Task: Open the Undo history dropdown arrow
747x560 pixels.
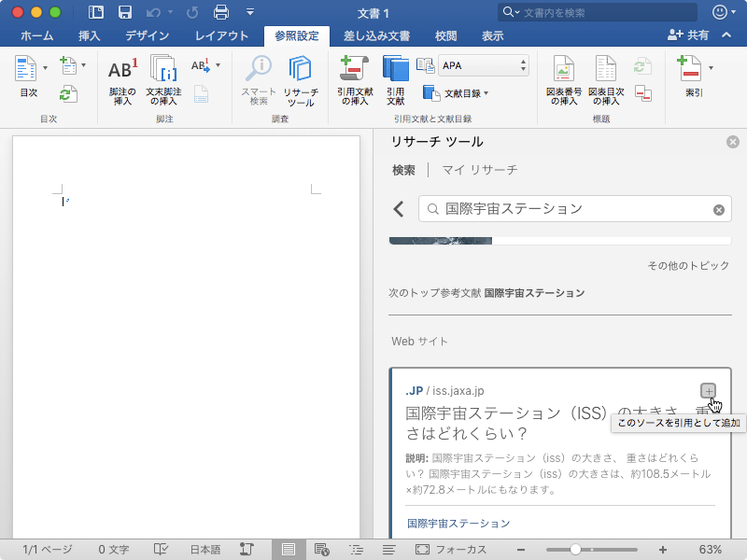Action: pos(170,12)
